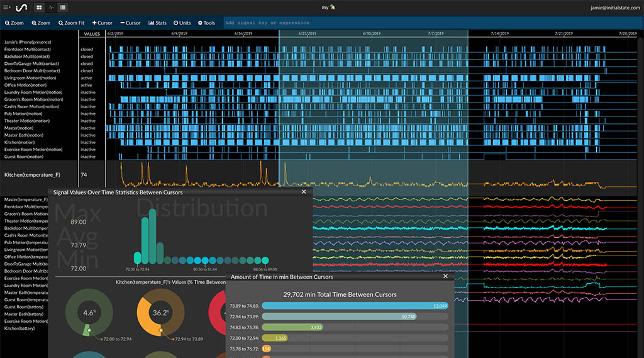Select the Lines view icon
The width and height of the screenshot is (644, 358).
click(62, 8)
